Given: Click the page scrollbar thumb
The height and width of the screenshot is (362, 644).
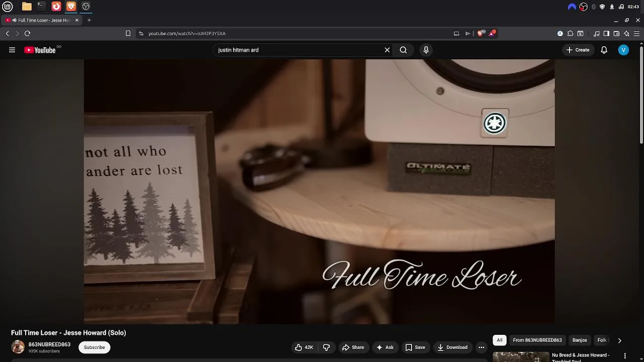Looking at the screenshot, I should [641, 95].
